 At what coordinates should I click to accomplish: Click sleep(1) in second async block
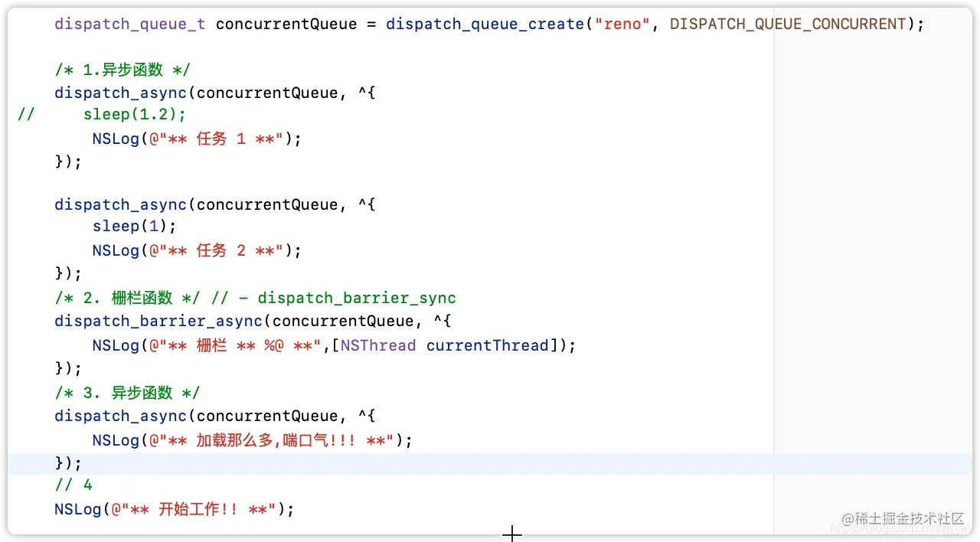click(x=135, y=226)
